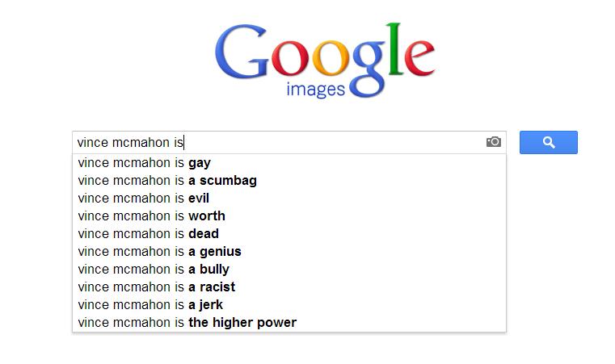Click the bold word 'genius' in suggestions
Screen dimensions: 615x364
pos(221,252)
